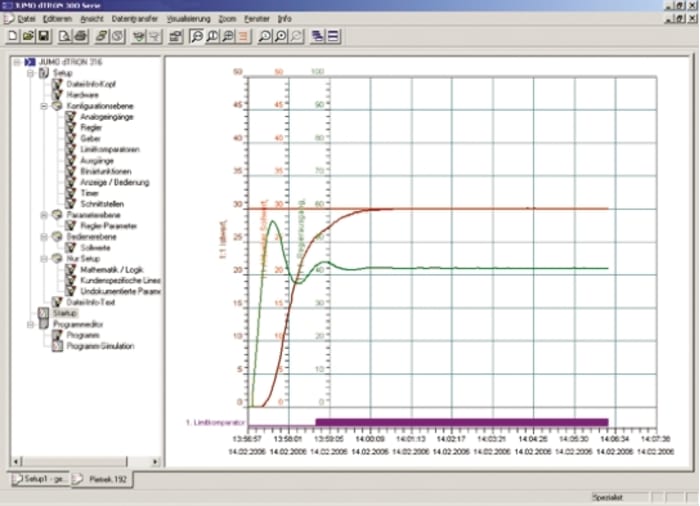The width and height of the screenshot is (700, 506).
Task: Click the green connect icon right of the printer
Action: click(x=102, y=36)
